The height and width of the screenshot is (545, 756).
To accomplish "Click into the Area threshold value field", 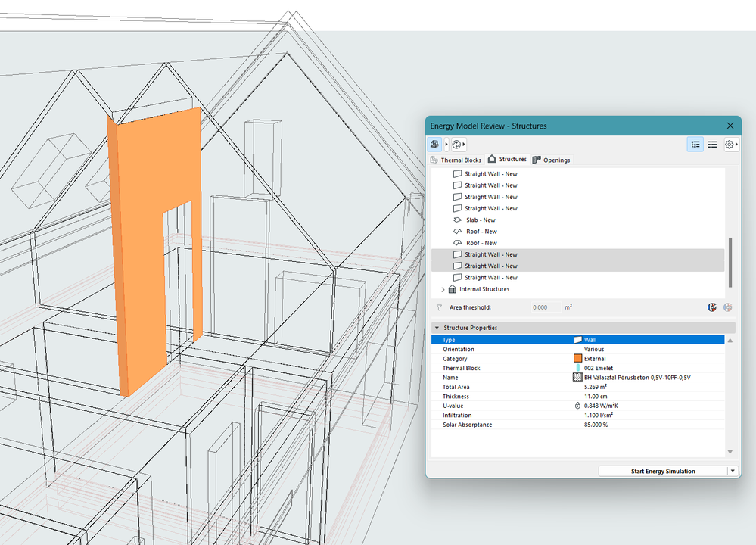I will [546, 307].
